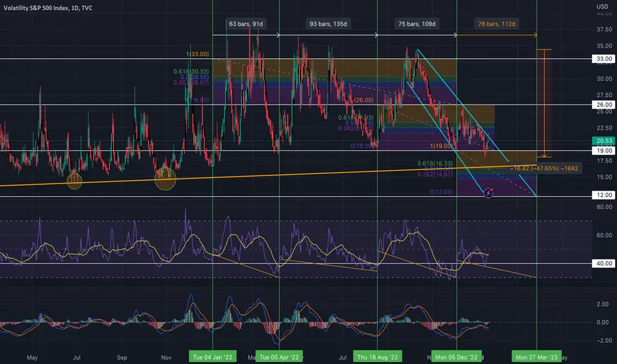Click the 0(12.00) Fibonacci label
Screen dimensions: 617x364
(441, 192)
